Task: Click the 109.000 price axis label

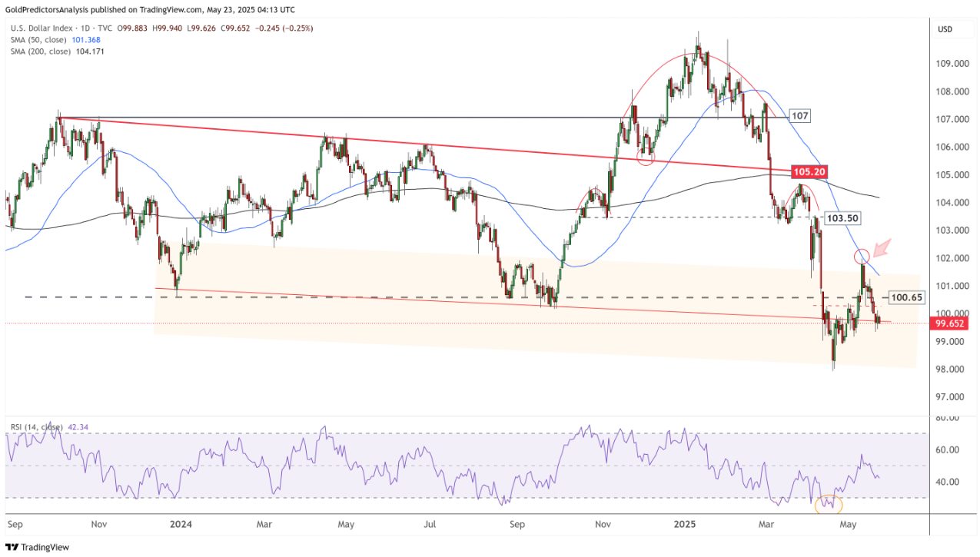Action: (x=952, y=64)
